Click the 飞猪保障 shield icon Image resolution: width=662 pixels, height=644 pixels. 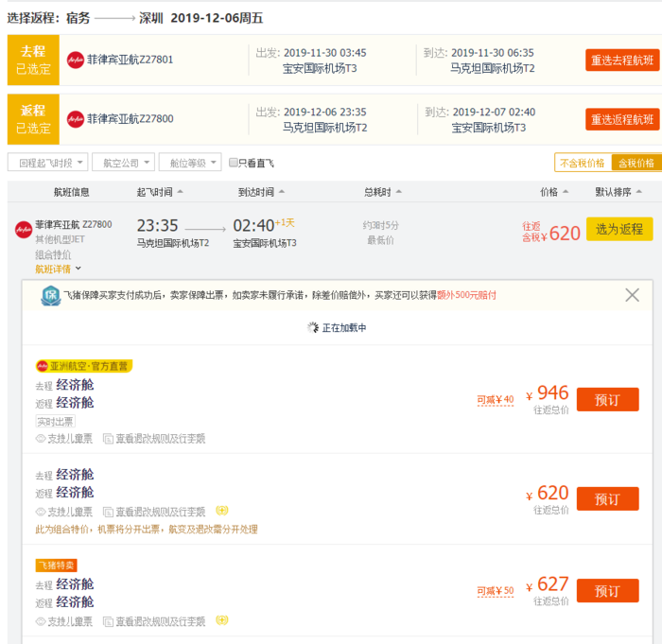pos(50,295)
